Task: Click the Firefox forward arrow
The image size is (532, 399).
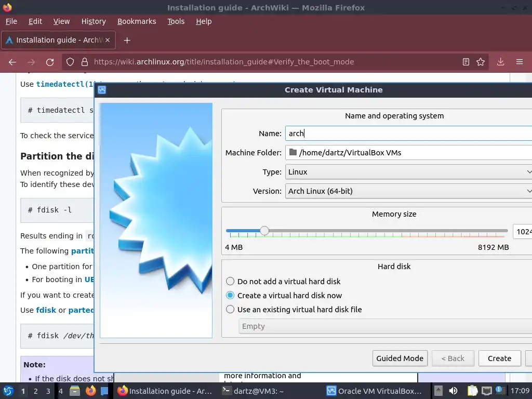Action: [x=31, y=62]
